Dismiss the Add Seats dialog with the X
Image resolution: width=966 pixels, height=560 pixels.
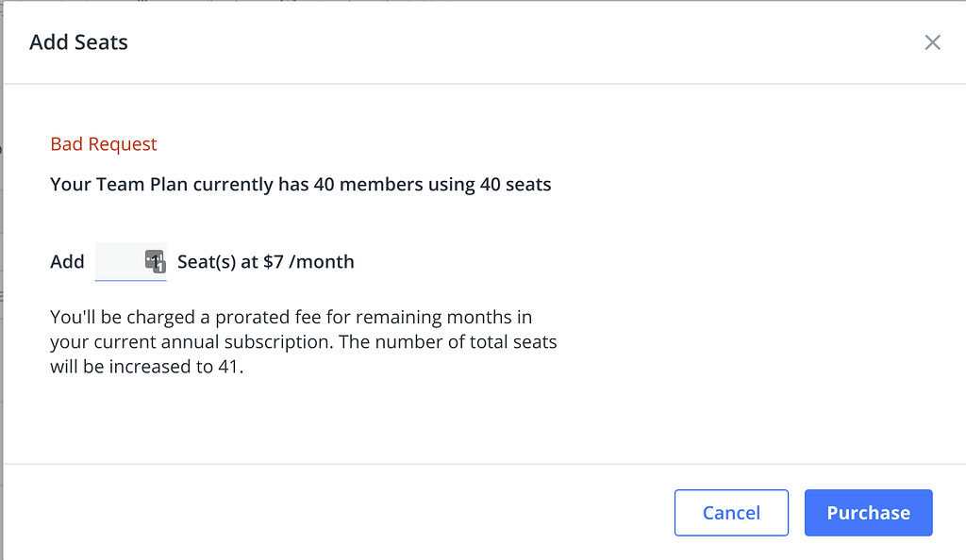coord(932,42)
